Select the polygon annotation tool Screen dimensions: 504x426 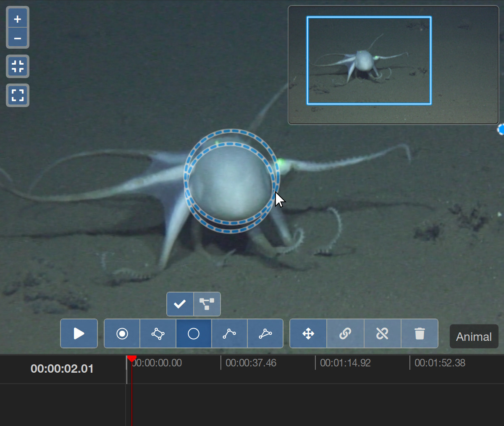point(265,334)
